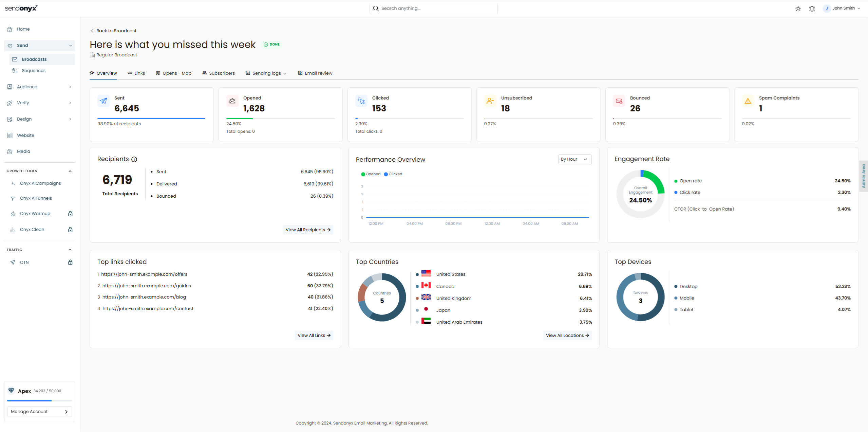Click the Apex plan usage progress bar
This screenshot has height=432, width=868.
[39, 401]
